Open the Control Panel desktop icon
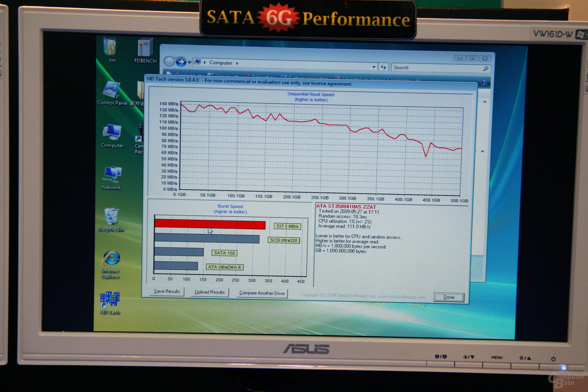This screenshot has height=392, width=588. [x=112, y=93]
